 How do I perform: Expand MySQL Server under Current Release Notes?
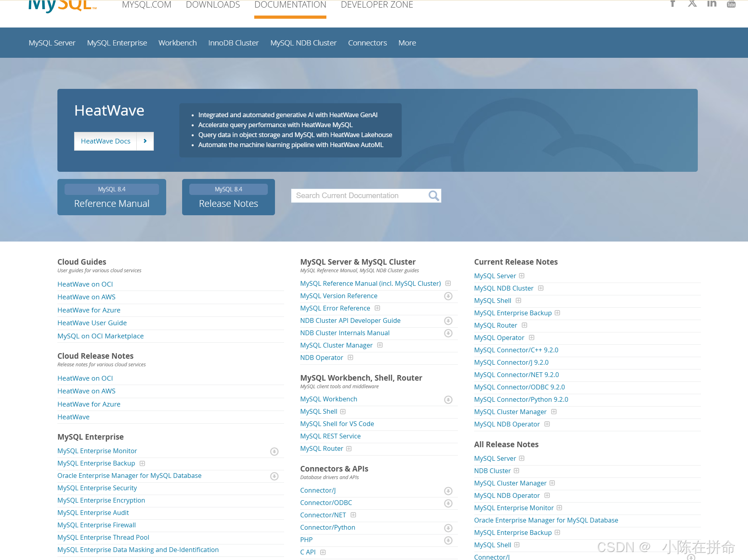[x=522, y=276]
